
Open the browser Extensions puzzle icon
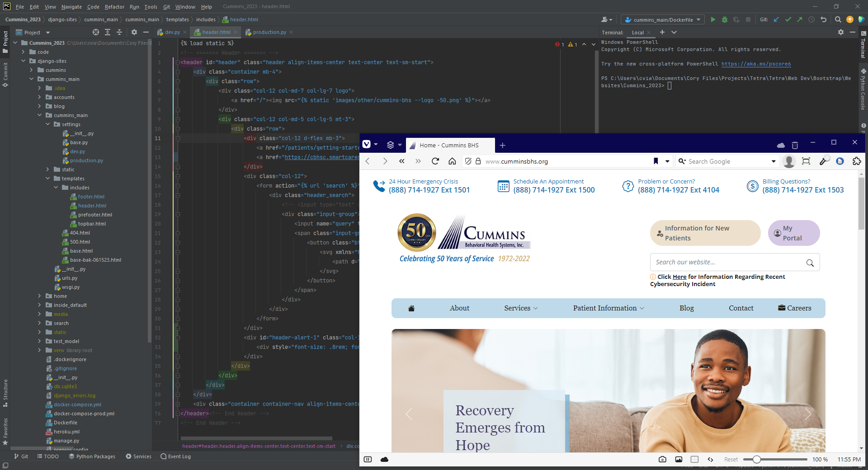[856, 161]
